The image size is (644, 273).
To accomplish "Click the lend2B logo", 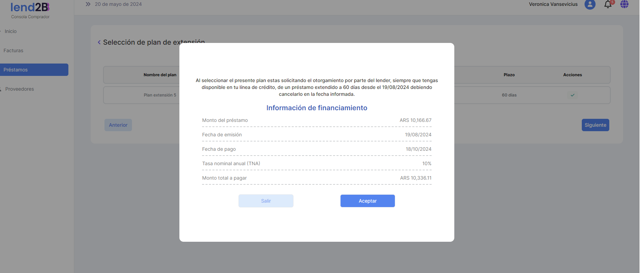I will point(30,7).
